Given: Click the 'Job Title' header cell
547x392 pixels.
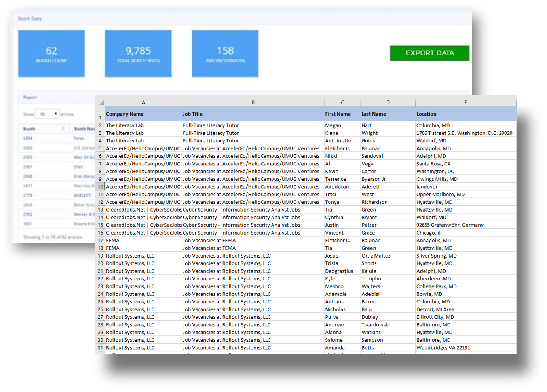Looking at the screenshot, I should pos(253,114).
